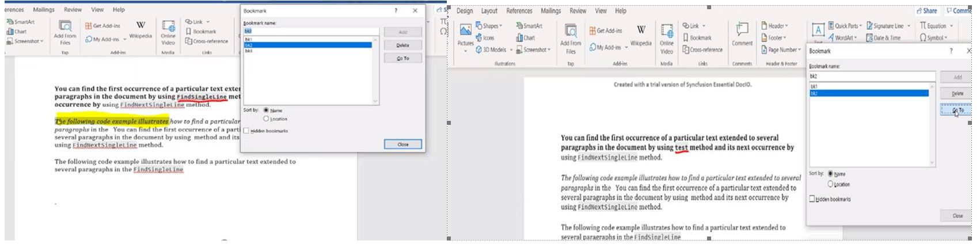Select bk1 in left bookmark list
Screen dimensions: 980x248
(249, 39)
